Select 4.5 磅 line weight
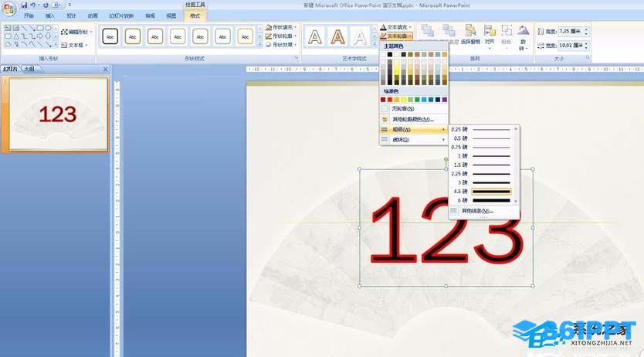Screen dimensions: 644x357 tap(481, 192)
